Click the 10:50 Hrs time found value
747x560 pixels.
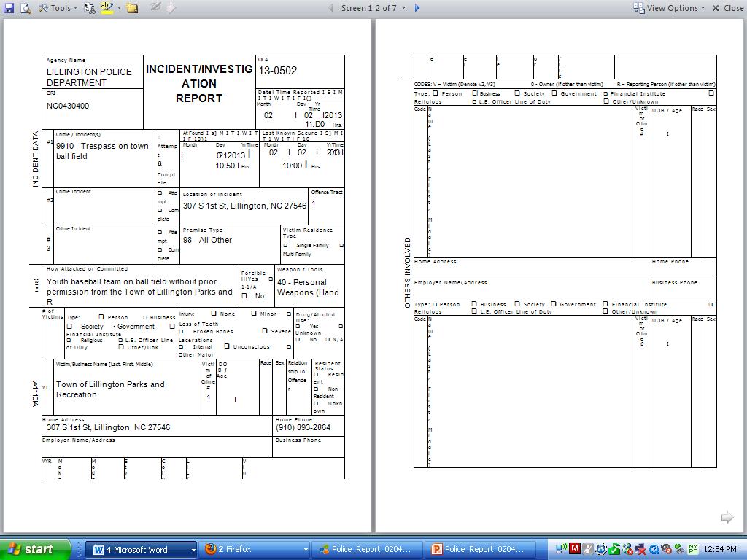pos(233,166)
